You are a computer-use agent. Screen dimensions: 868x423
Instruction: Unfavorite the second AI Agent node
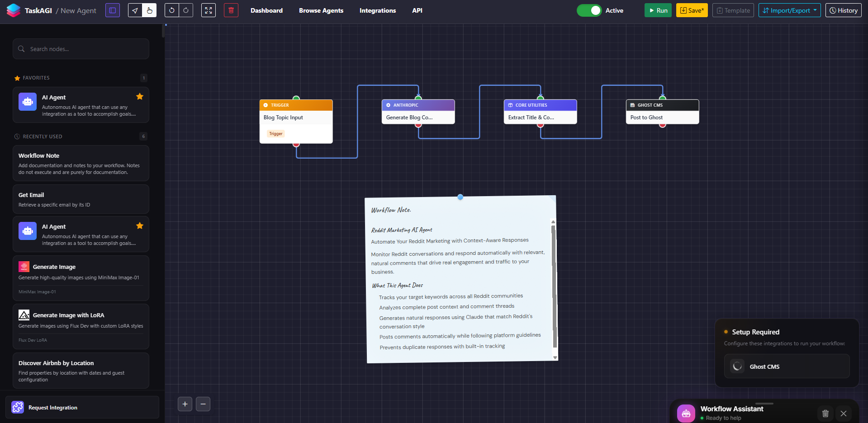coord(139,226)
